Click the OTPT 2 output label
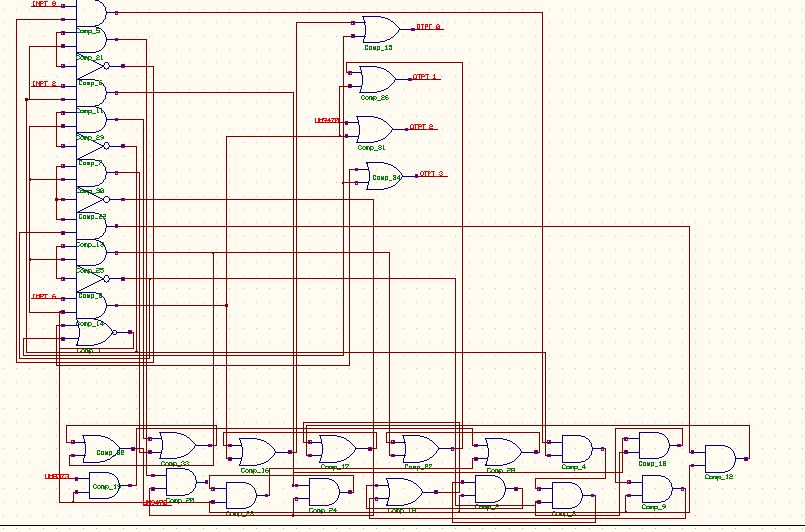 [x=421, y=127]
